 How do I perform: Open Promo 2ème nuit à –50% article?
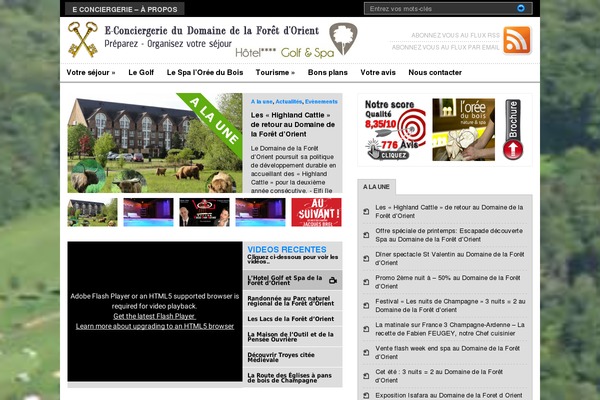448,282
